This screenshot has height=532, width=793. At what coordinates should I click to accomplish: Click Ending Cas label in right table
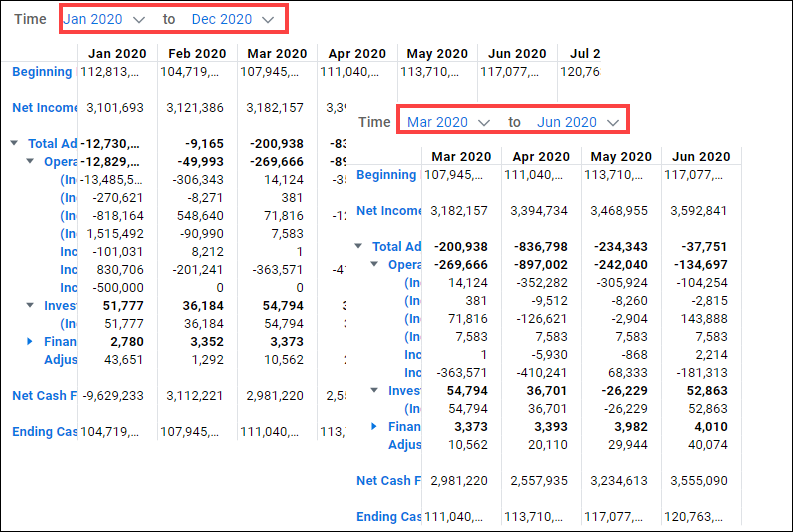[388, 516]
